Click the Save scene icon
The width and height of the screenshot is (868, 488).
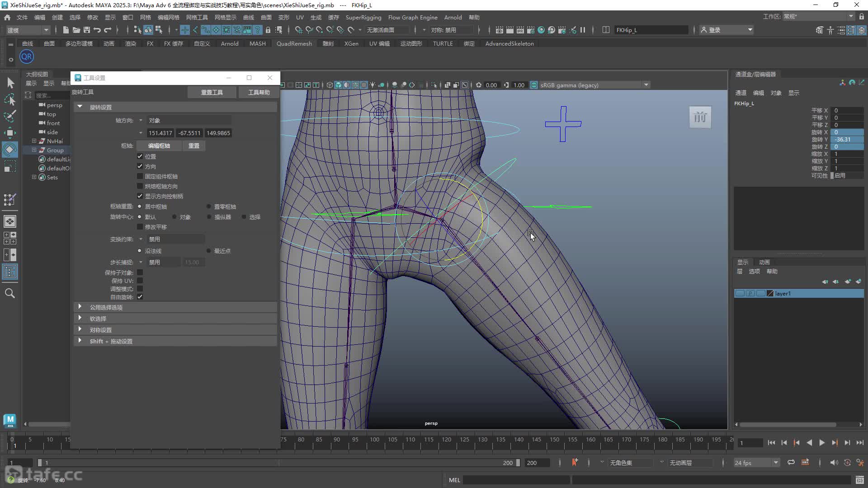pos(86,30)
